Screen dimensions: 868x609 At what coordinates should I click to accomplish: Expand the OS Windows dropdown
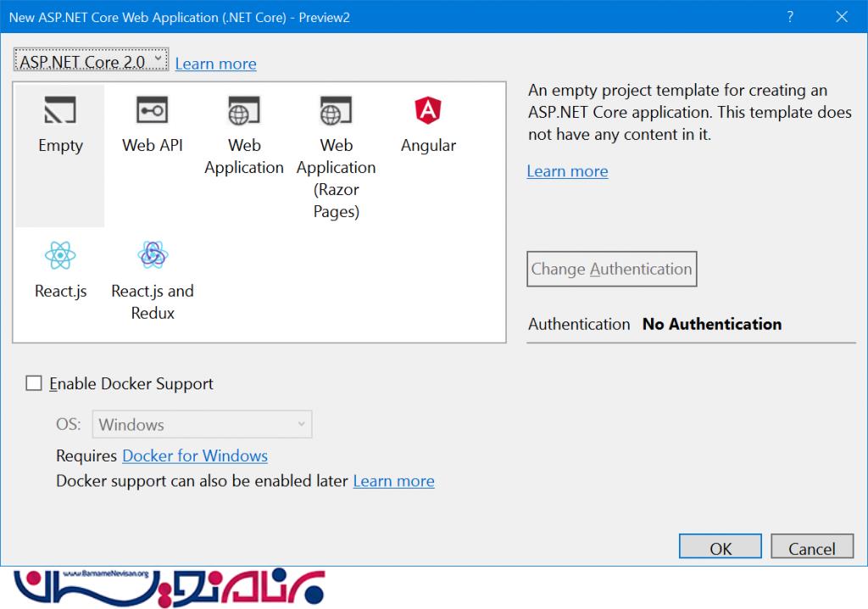pos(203,424)
